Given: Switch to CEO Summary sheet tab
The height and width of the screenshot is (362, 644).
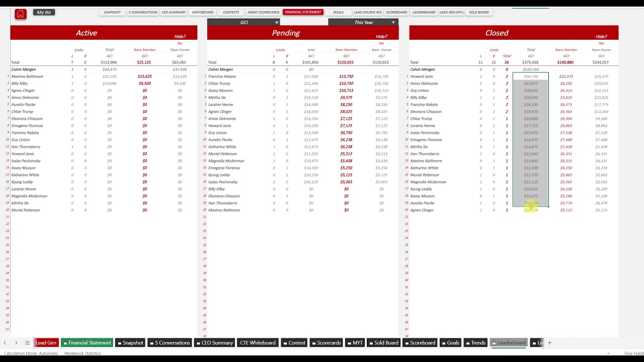Looking at the screenshot, I should pyautogui.click(x=214, y=343).
